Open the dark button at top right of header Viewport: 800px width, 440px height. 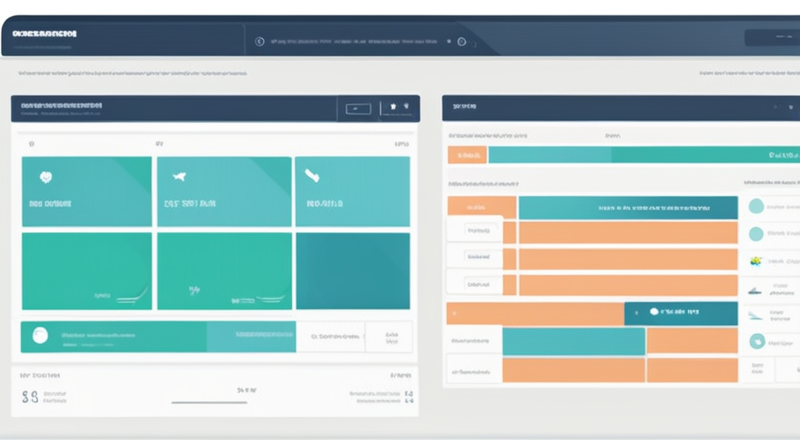coord(772,37)
